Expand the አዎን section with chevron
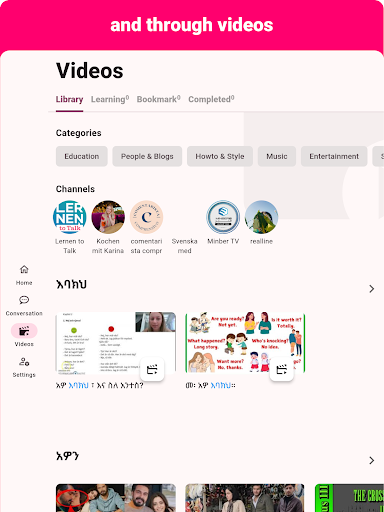This screenshot has height=512, width=384. tap(372, 460)
